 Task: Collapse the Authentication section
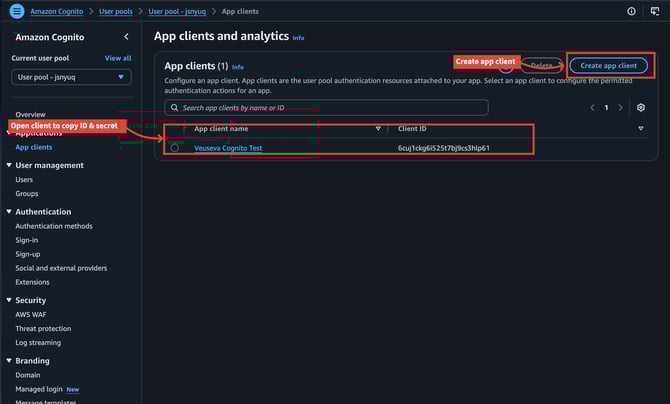point(9,212)
